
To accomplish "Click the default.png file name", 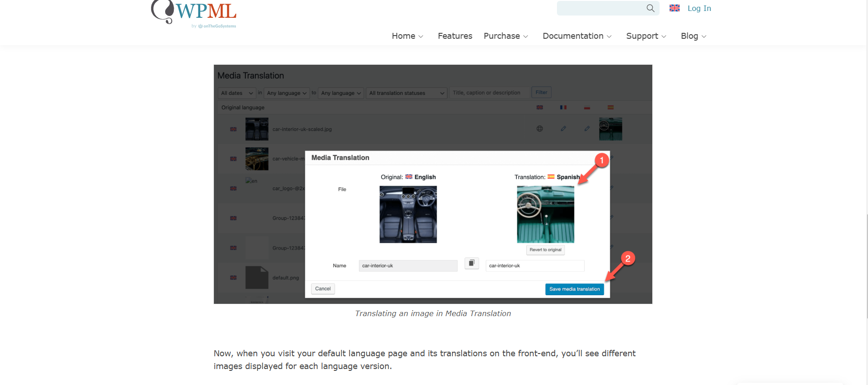I will [286, 278].
